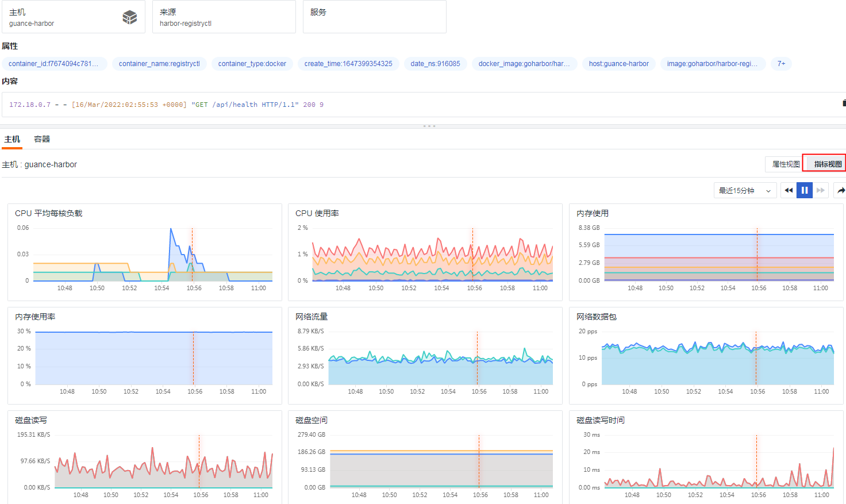Pause live chart refresh with the pause icon

pos(804,190)
